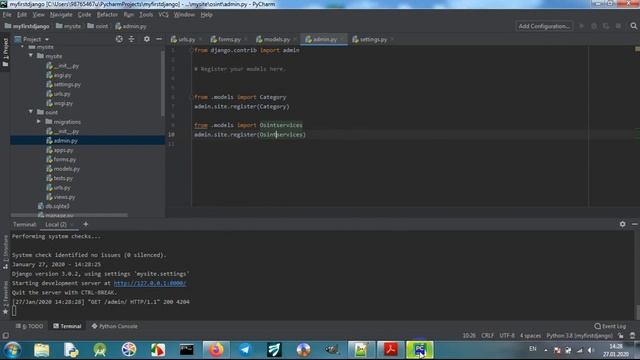This screenshot has height=360, width=640.
Task: Open the VCS menu
Action: 163,15
